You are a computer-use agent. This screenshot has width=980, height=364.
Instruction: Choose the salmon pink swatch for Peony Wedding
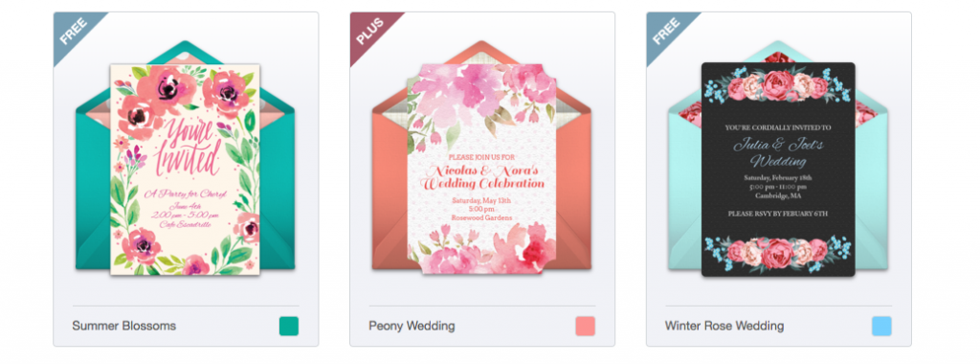pyautogui.click(x=585, y=326)
